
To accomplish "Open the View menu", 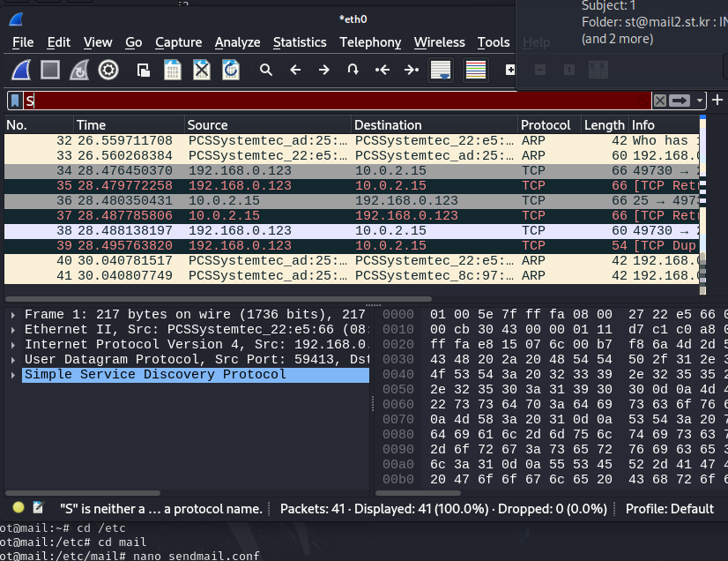I will pyautogui.click(x=98, y=42).
